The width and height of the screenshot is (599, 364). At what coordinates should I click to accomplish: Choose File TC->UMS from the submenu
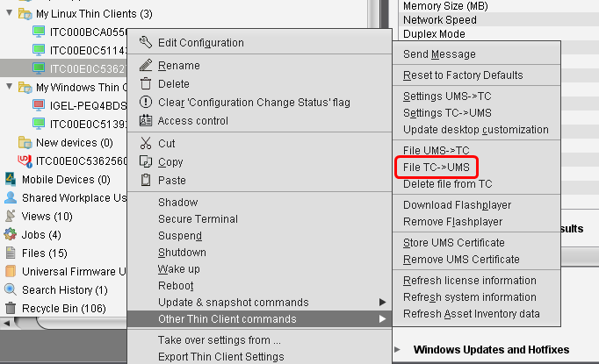442,167
